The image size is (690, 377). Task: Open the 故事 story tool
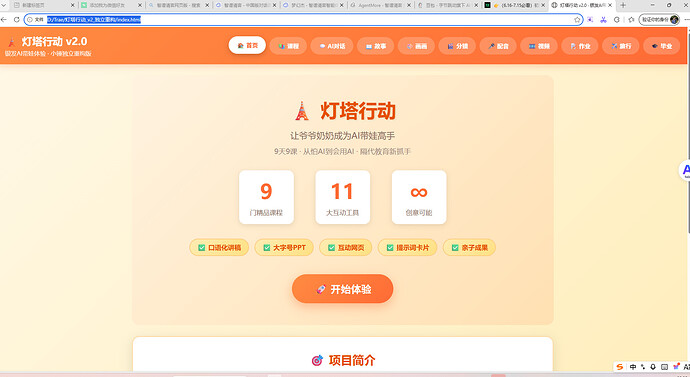point(375,46)
